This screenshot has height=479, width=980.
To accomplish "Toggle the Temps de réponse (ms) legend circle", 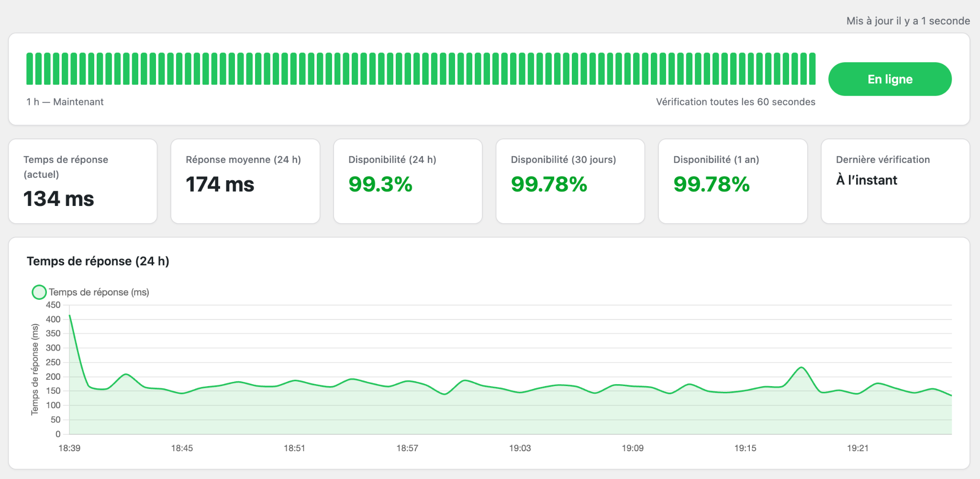I will (39, 292).
